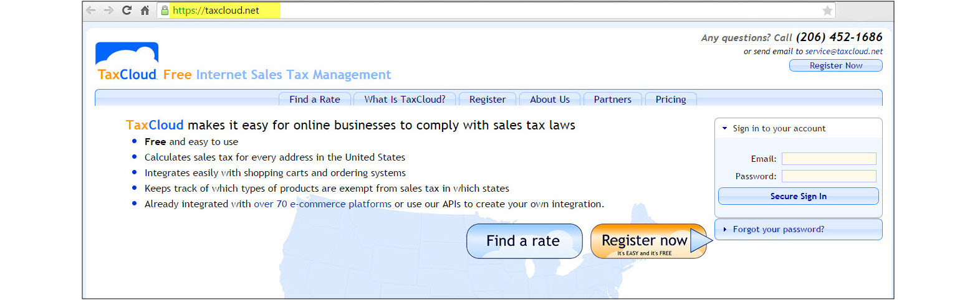The image size is (980, 300).
Task: Open the What Is TaxCloud? tab
Action: tap(405, 99)
